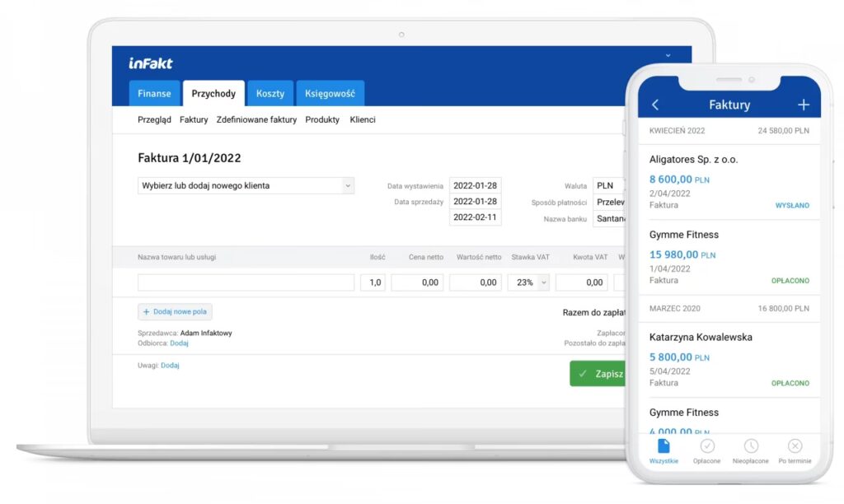Open the Koszty tab
Image resolution: width=844 pixels, height=504 pixels.
coord(270,94)
